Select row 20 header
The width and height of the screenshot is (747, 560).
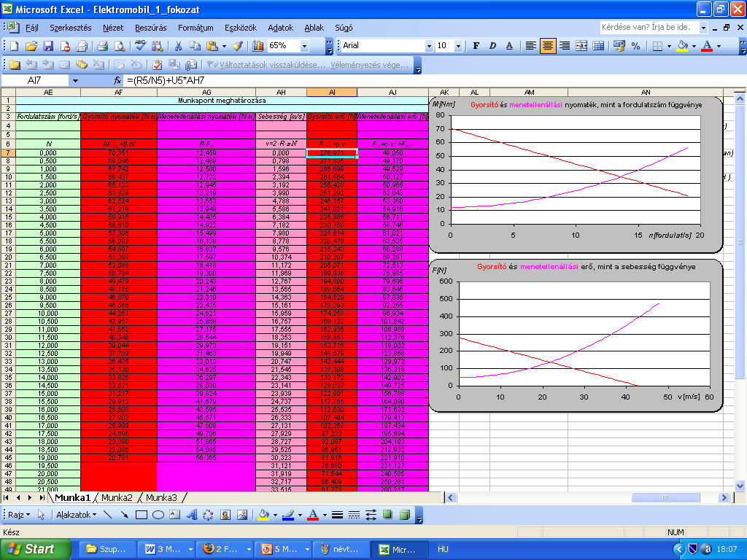(x=8, y=257)
